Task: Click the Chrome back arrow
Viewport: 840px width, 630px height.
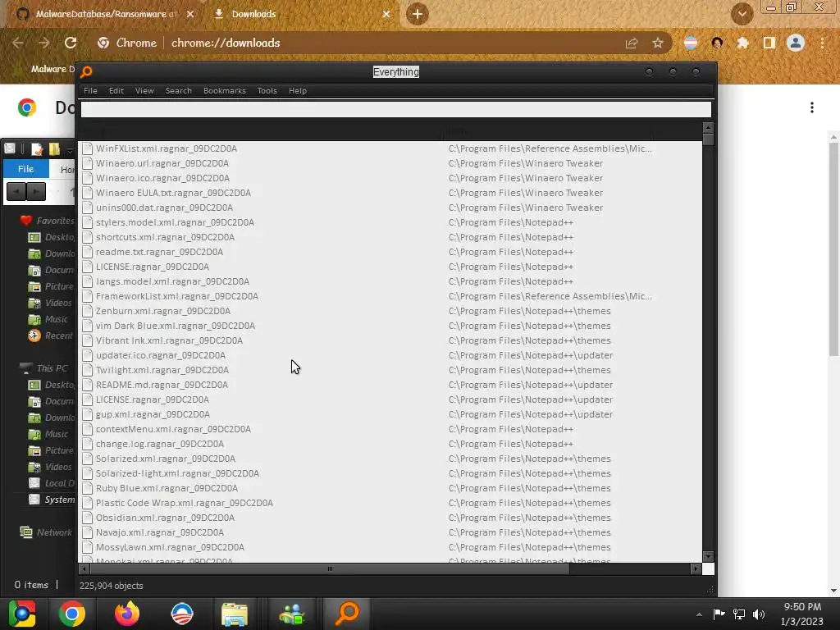Action: [18, 43]
